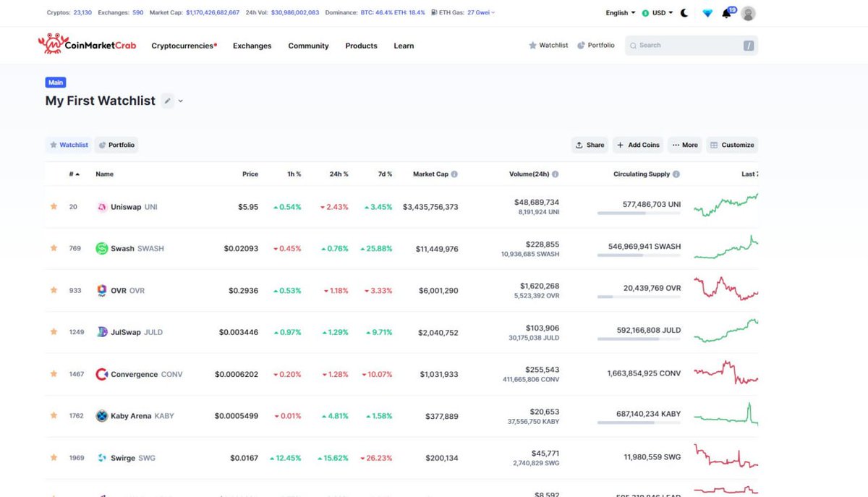Click the CoinMarketCrab logo

pyautogui.click(x=87, y=44)
